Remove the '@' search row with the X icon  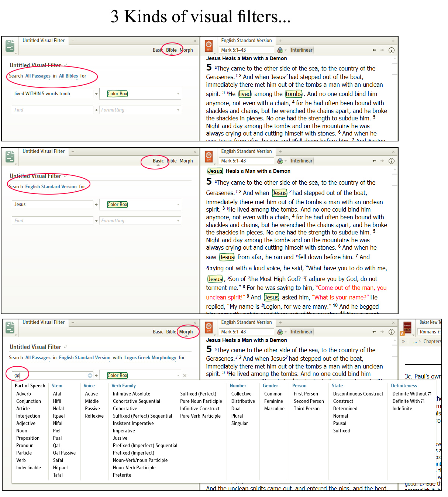tap(185, 376)
